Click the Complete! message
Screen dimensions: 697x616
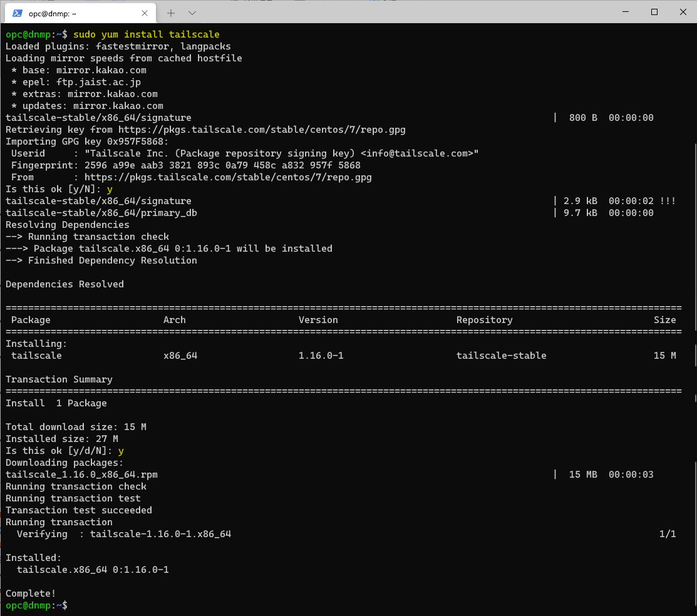click(x=30, y=593)
